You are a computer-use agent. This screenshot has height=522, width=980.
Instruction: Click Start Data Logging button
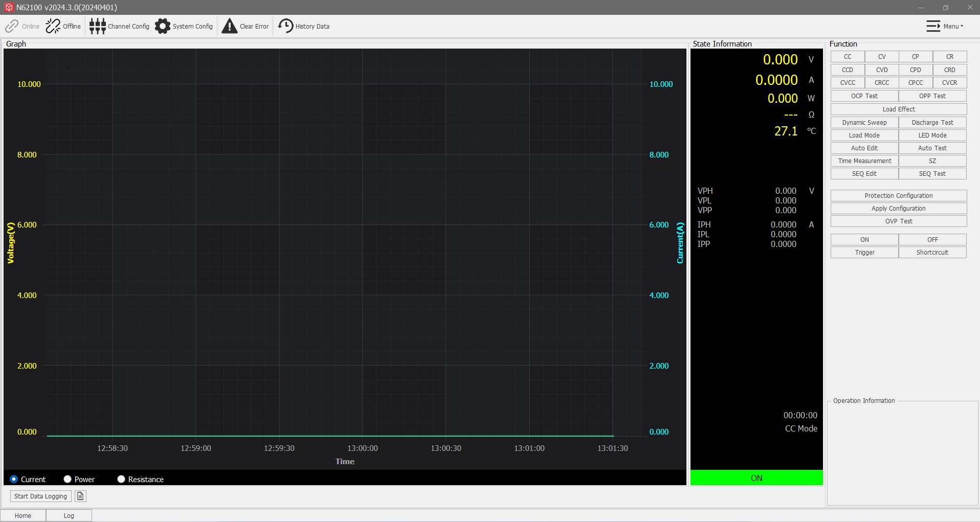click(x=41, y=496)
